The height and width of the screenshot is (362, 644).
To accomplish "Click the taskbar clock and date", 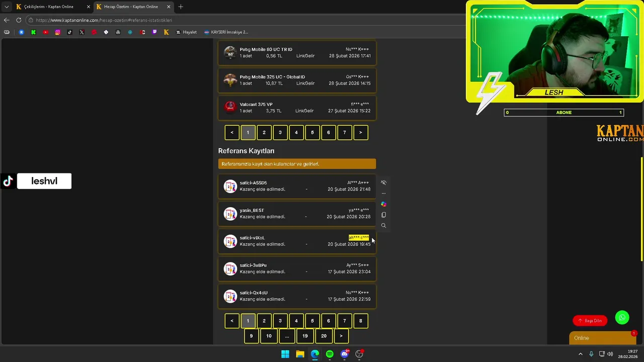I will pyautogui.click(x=628, y=354).
